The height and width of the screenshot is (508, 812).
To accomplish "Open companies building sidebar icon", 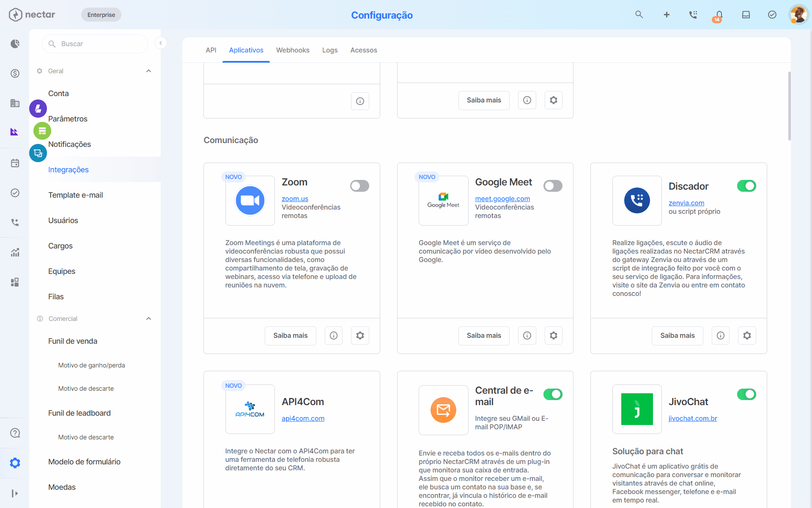I will coord(15,103).
